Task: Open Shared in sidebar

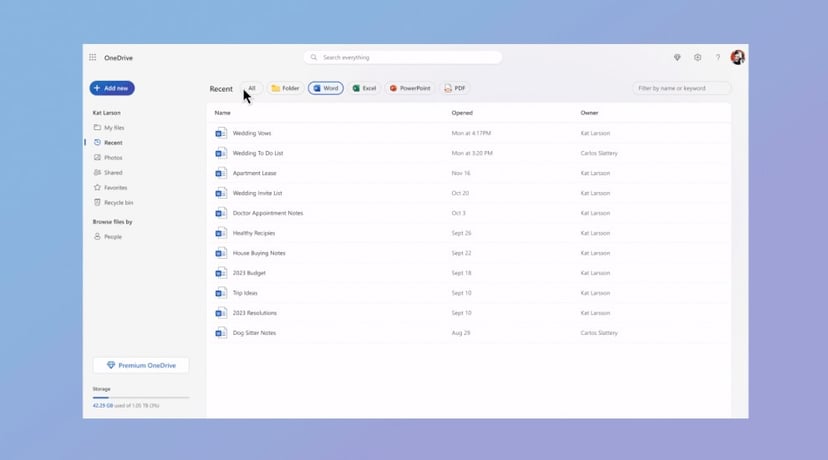Action: (x=108, y=173)
